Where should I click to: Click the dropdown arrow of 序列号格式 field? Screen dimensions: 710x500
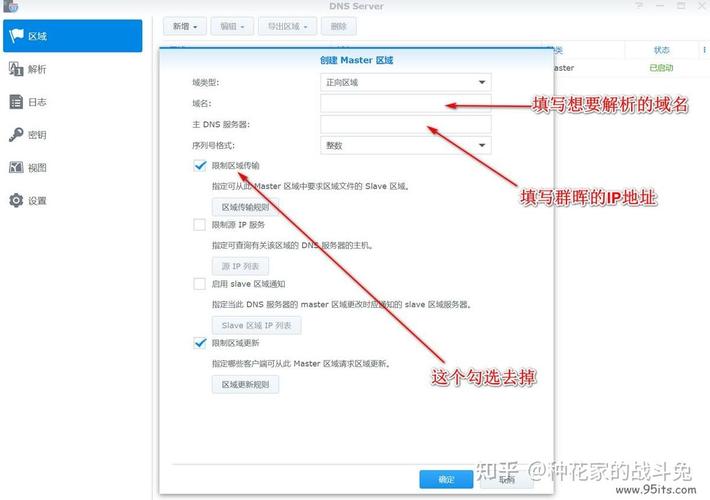pos(482,145)
